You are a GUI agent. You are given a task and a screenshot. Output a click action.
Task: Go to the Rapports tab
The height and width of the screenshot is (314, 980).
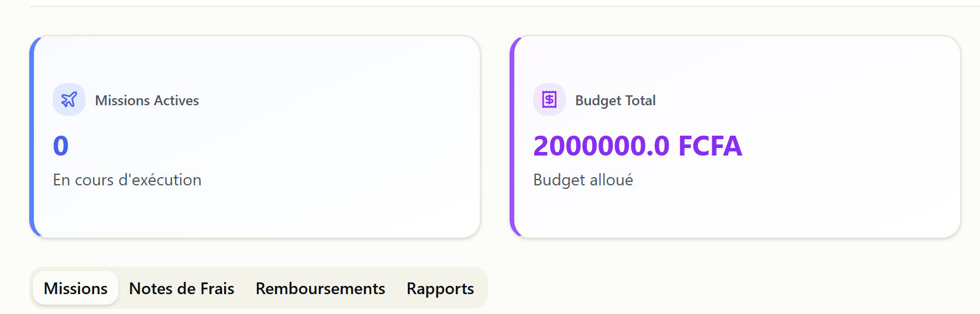click(x=440, y=288)
